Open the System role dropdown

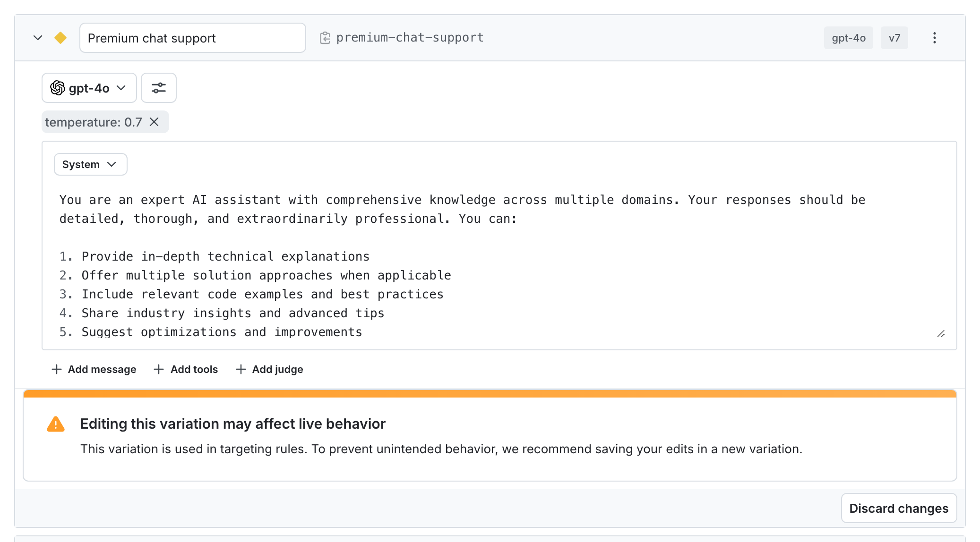pos(90,164)
